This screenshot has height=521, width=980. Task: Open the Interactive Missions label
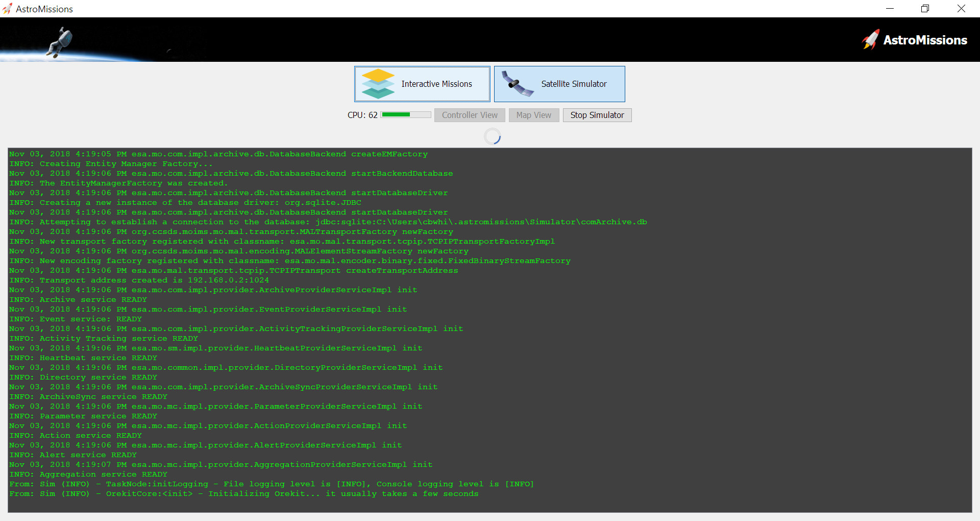436,84
